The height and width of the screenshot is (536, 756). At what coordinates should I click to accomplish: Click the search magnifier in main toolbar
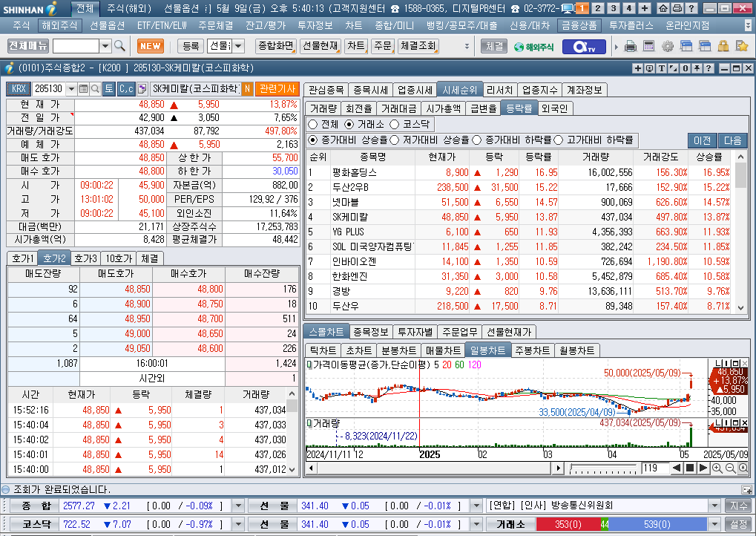pos(119,46)
